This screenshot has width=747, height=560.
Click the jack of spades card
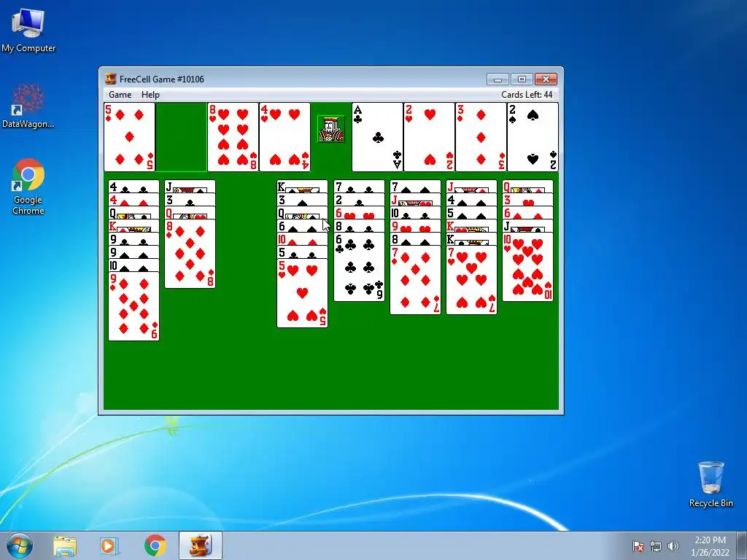(190, 186)
